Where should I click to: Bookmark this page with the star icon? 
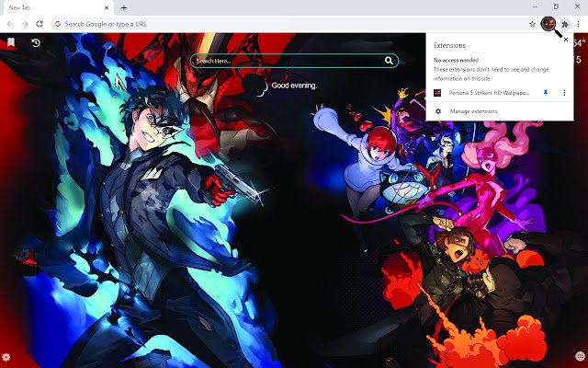[532, 24]
